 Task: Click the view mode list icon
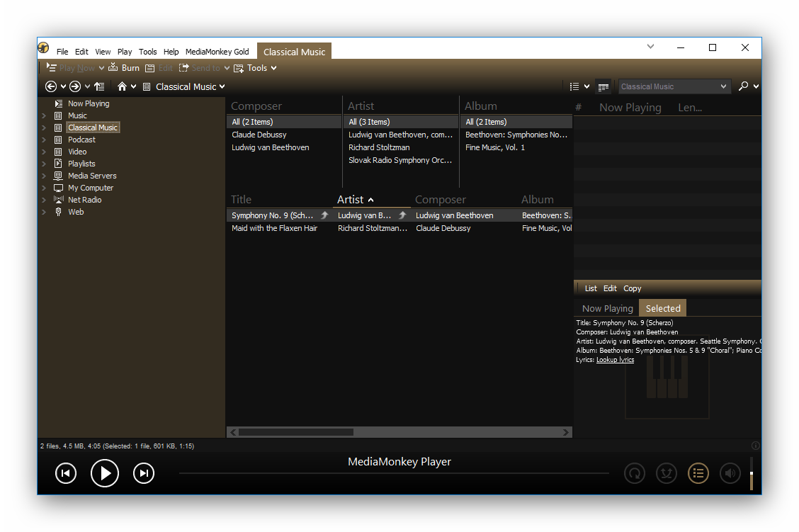574,86
